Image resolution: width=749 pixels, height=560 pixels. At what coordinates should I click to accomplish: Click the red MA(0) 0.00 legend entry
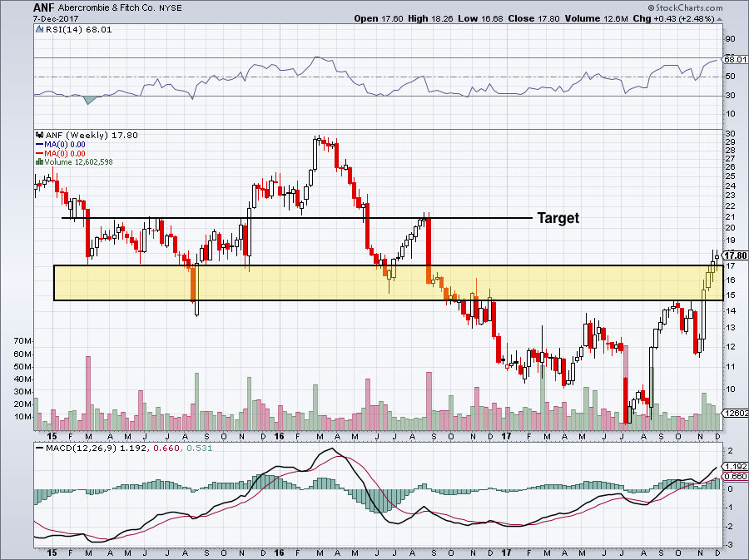click(61, 154)
